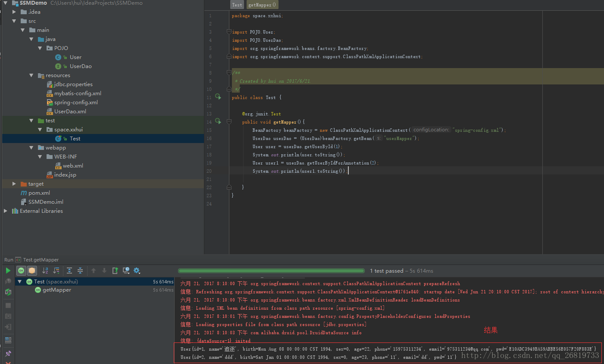Click Previous Failed Test up arrow
The width and height of the screenshot is (604, 364).
click(x=94, y=271)
